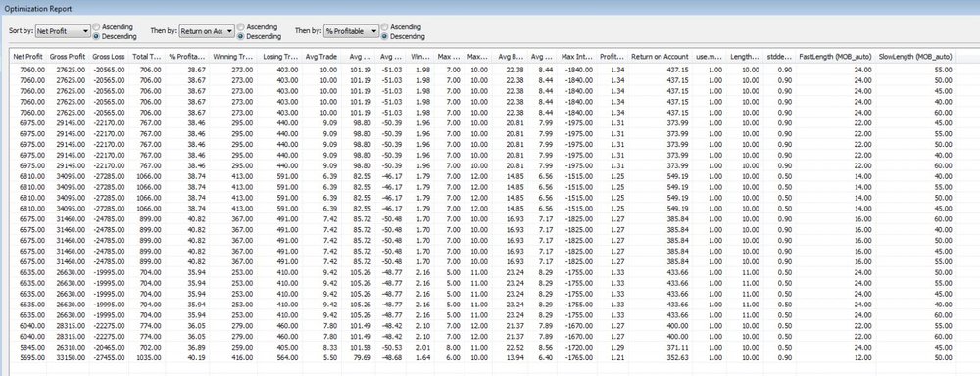980x376 pixels.
Task: Select Ascending for the Sort by field
Action: pos(96,26)
